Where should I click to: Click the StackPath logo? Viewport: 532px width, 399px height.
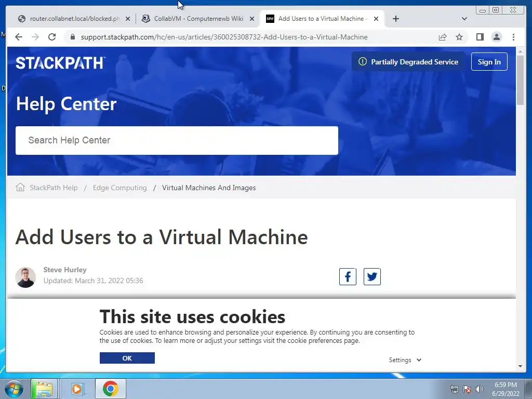click(60, 63)
